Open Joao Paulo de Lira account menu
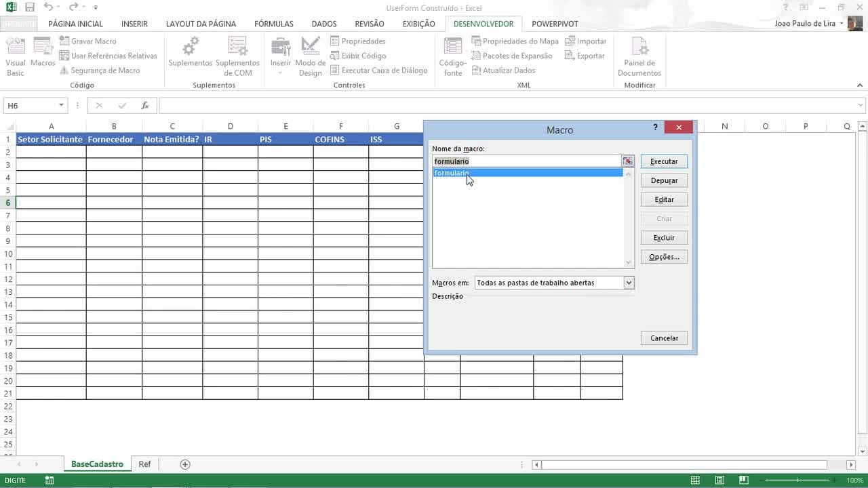The width and height of the screenshot is (868, 488). [x=809, y=24]
